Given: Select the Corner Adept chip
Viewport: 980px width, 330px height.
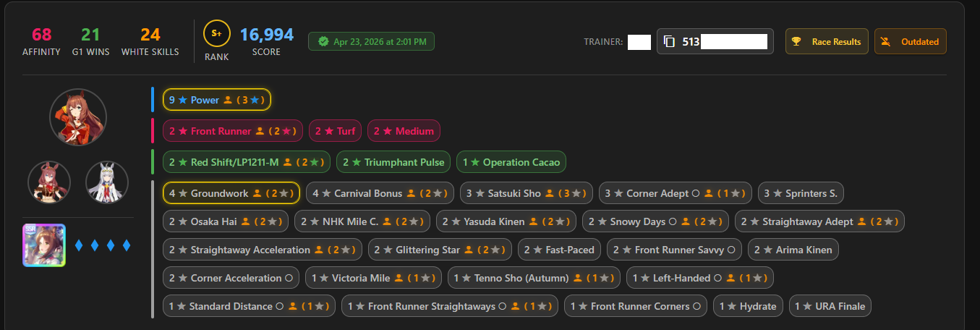Looking at the screenshot, I should point(676,193).
